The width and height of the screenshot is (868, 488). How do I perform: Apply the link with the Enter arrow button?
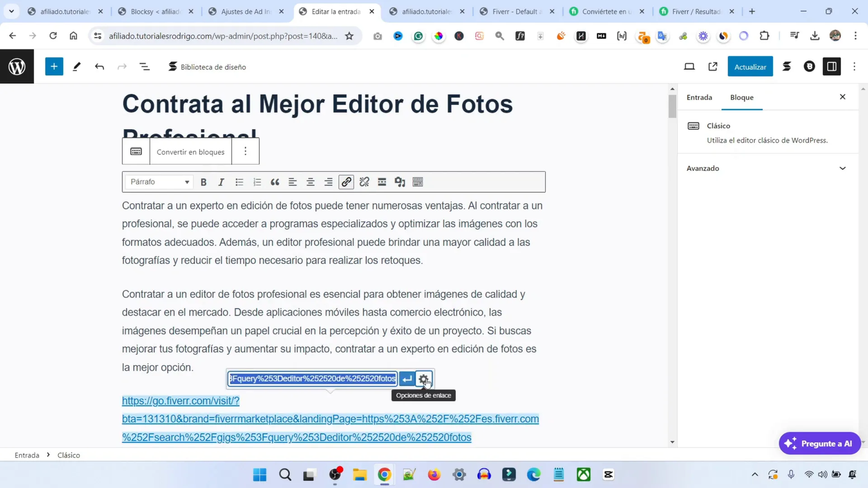click(x=407, y=378)
